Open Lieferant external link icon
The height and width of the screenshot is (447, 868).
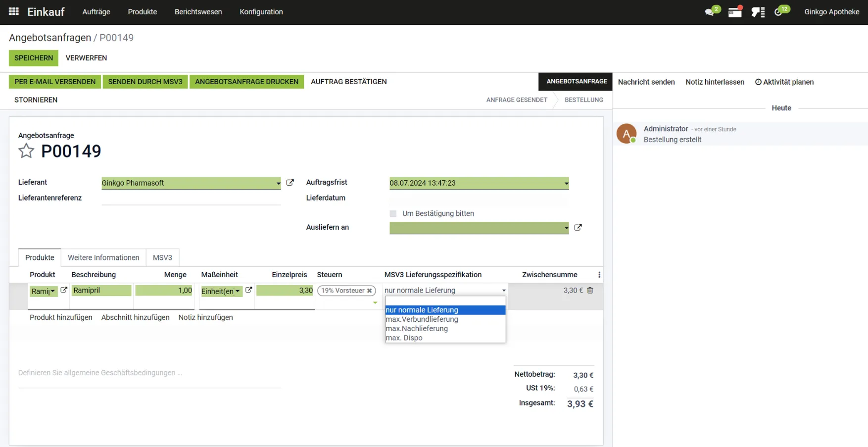[290, 183]
